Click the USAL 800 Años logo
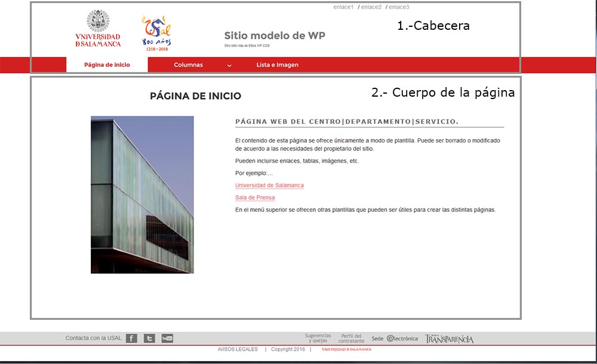 156,33
